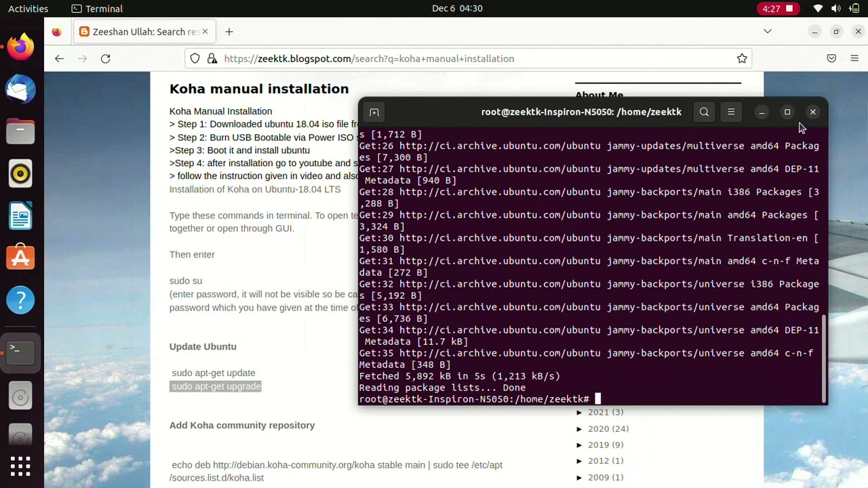868x488 pixels.
Task: Bookmark this page with star icon
Action: tap(742, 58)
